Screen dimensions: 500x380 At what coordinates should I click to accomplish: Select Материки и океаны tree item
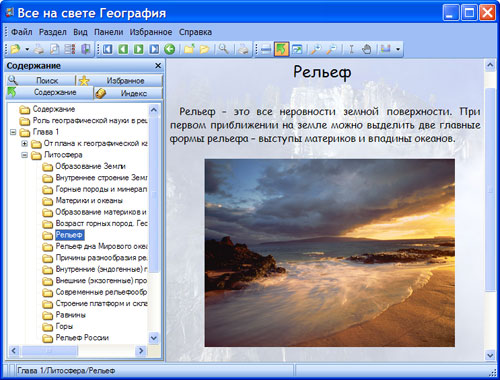click(89, 201)
